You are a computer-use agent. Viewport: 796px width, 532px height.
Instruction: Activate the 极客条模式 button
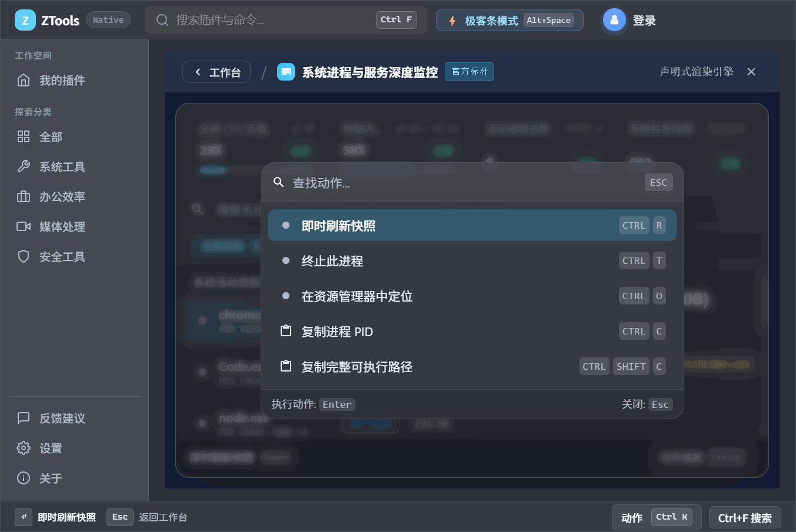coord(509,20)
